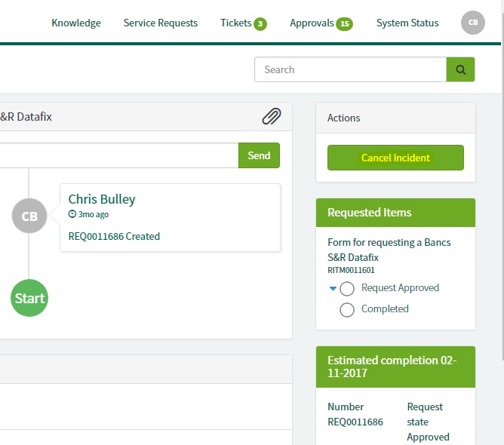The image size is (504, 445).
Task: Click the Tickets count badge 3
Action: click(260, 23)
